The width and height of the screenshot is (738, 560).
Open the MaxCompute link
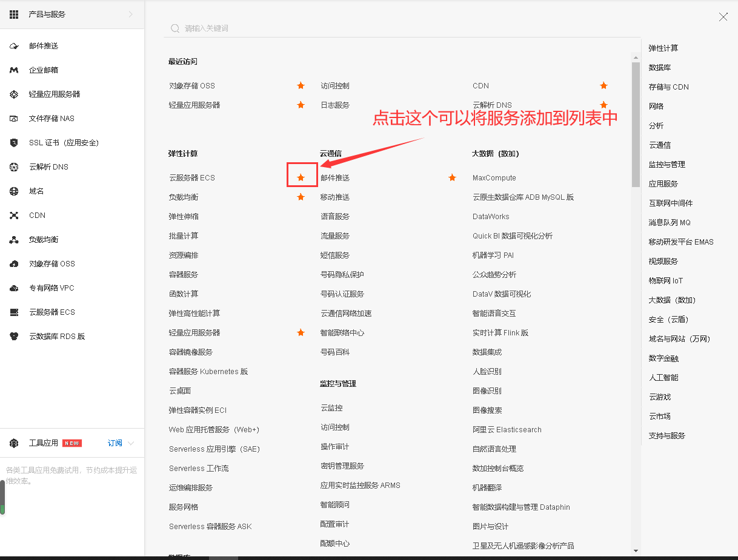(494, 178)
